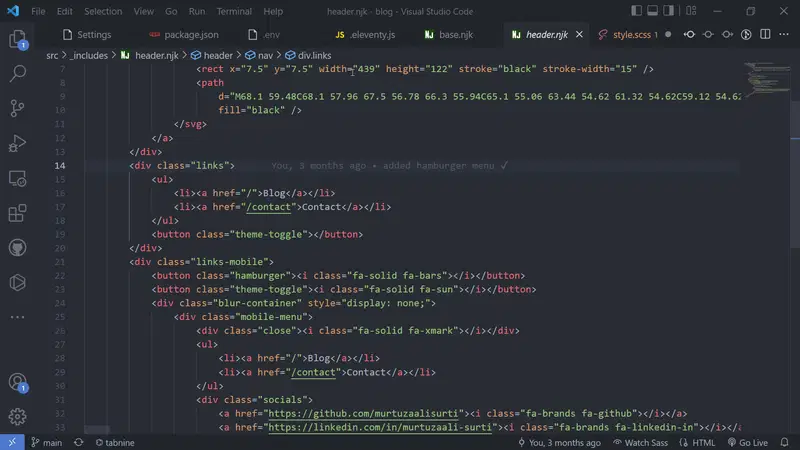Image resolution: width=800 pixels, height=450 pixels.
Task: Open the linkedin.com murtuzaali-surti link
Action: coord(380,428)
